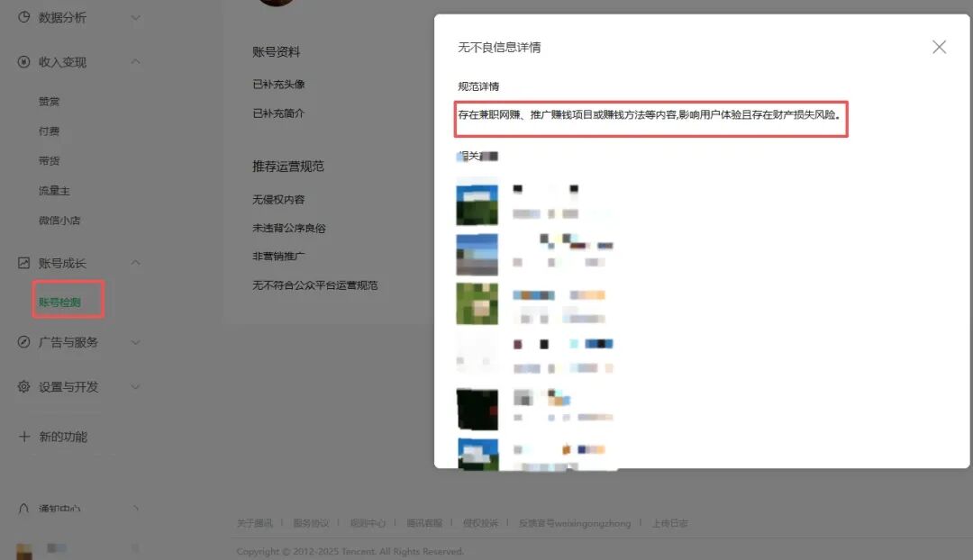The width and height of the screenshot is (973, 560).
Task: Open 设置与开发 via its gear icon
Action: click(x=23, y=386)
